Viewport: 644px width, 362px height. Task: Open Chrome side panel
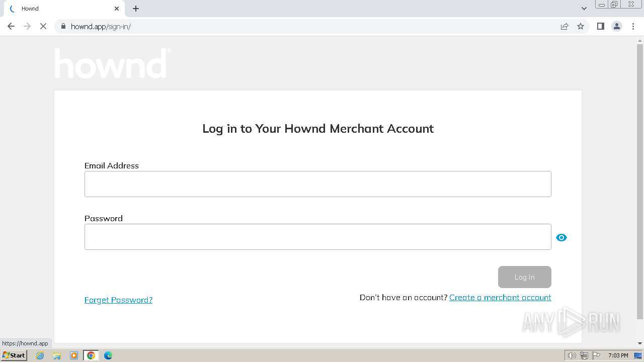[x=600, y=26]
